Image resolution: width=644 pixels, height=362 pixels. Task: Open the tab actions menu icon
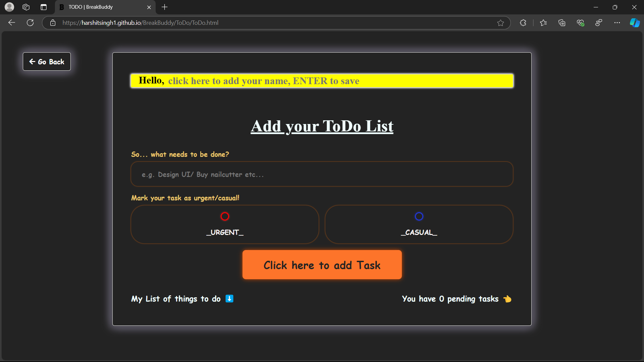click(x=44, y=7)
